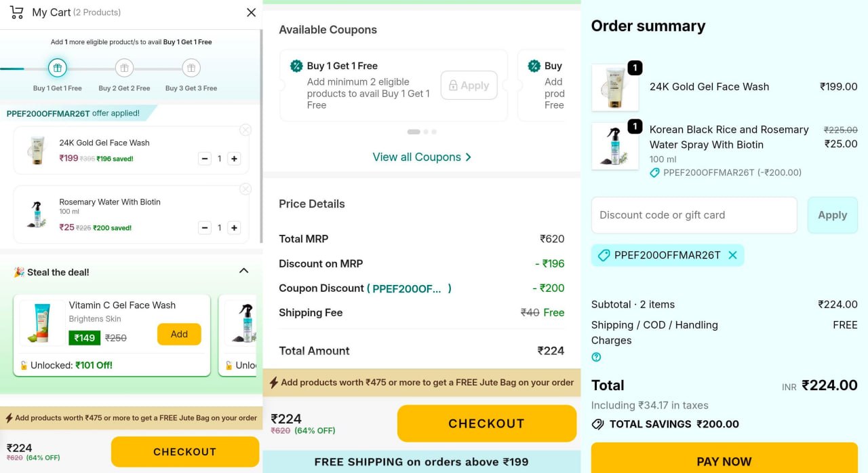Click the shopping cart icon beside My Cart
The image size is (868, 473).
pyautogui.click(x=16, y=12)
